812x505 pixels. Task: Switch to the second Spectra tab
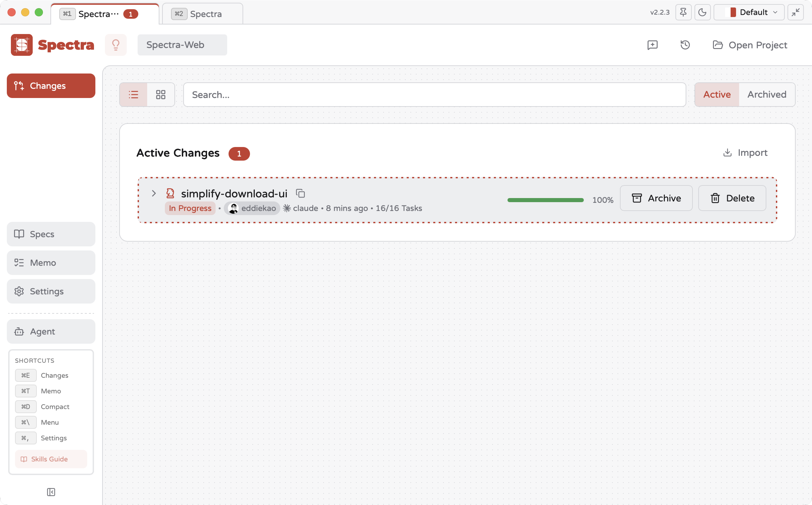tap(202, 14)
